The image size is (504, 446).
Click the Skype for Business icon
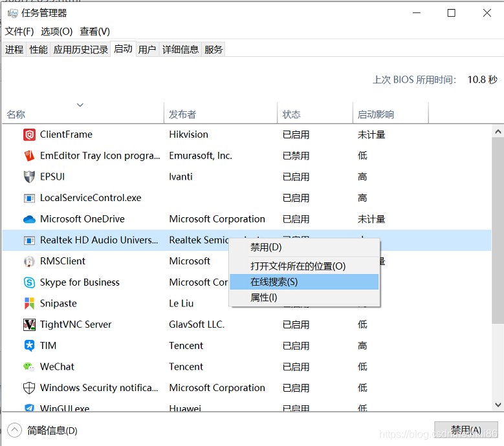coord(29,282)
